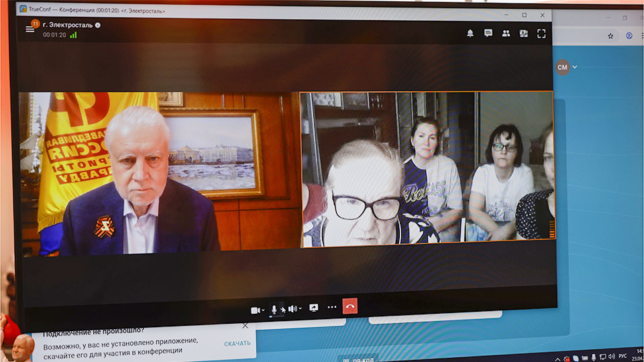This screenshot has width=644, height=362.
Task: Open the notifications bell
Action: point(470,33)
